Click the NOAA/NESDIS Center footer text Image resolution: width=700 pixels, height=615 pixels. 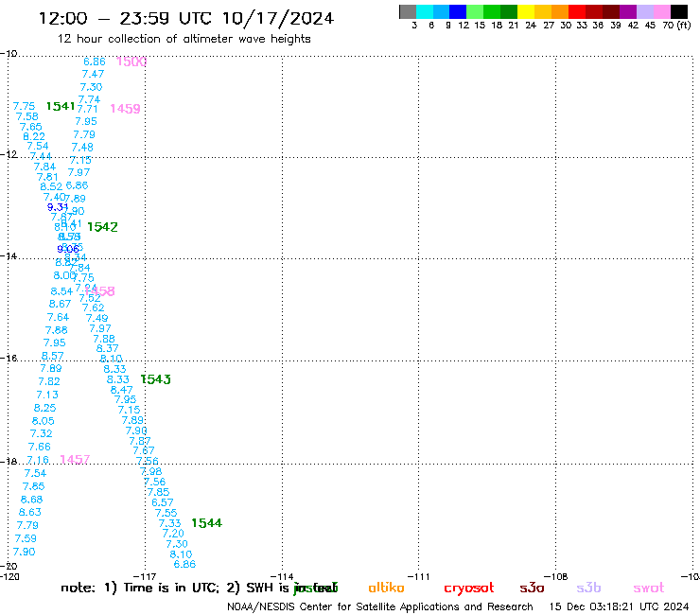(x=380, y=607)
